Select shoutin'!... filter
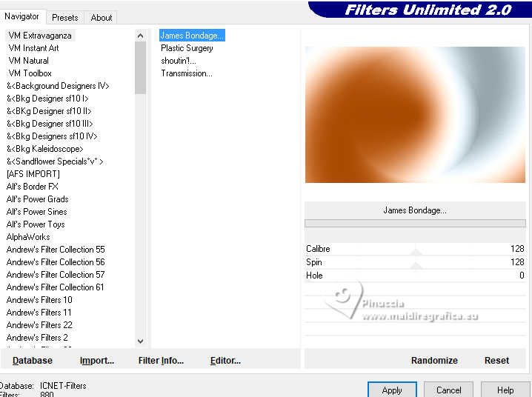Screen dimensions: 532x397 179,61
